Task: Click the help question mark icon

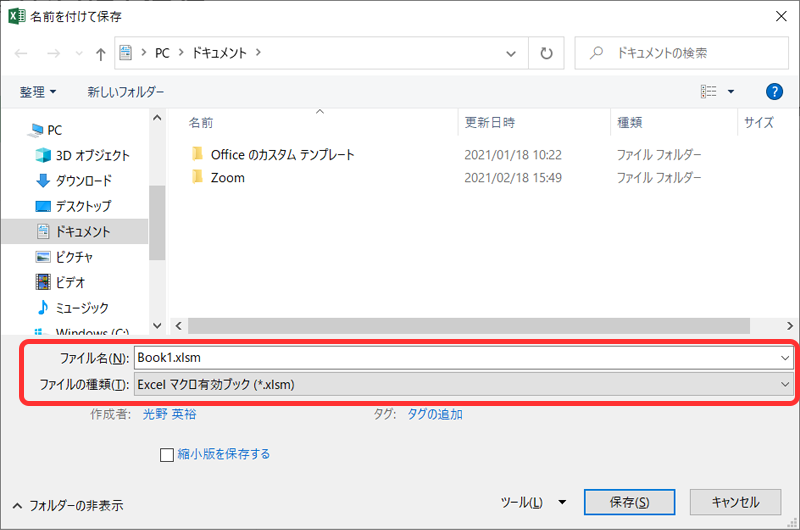Action: (773, 91)
